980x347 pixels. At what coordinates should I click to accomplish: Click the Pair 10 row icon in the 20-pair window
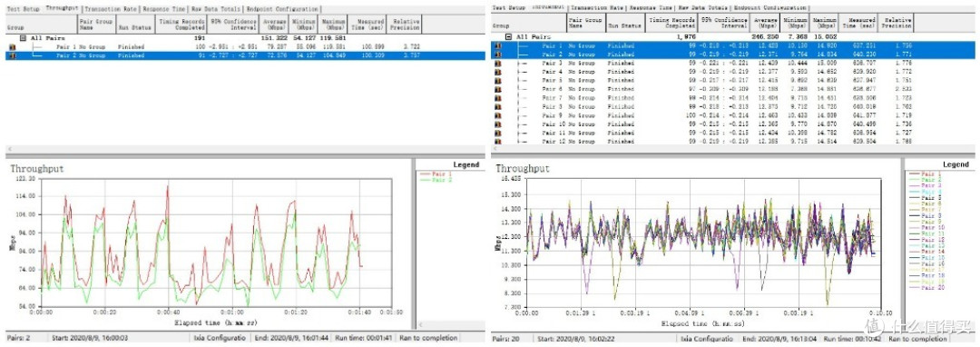498,124
